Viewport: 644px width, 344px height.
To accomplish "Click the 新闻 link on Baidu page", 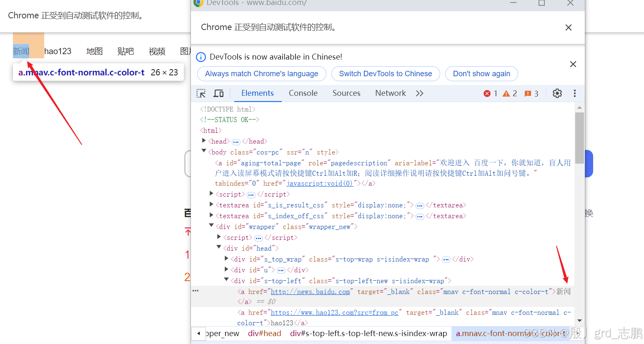I will [x=21, y=51].
